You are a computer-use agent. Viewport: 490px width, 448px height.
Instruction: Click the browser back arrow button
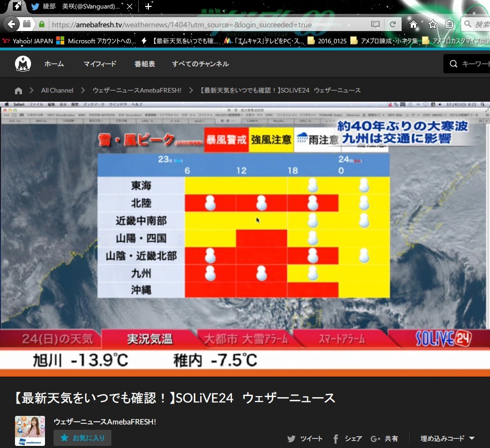pos(11,24)
